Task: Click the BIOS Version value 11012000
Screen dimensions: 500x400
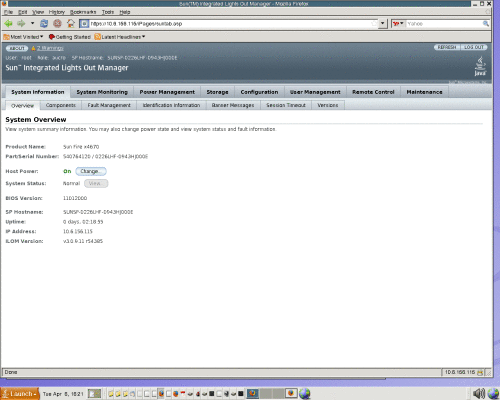Action: 75,198
